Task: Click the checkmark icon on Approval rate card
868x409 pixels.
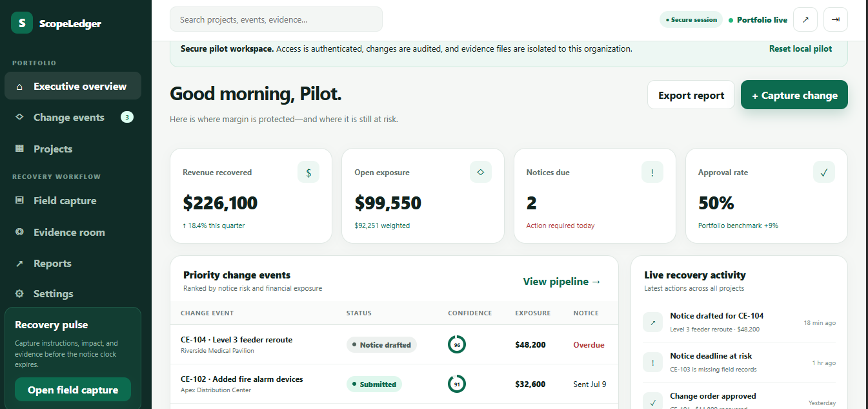Action: pyautogui.click(x=824, y=173)
